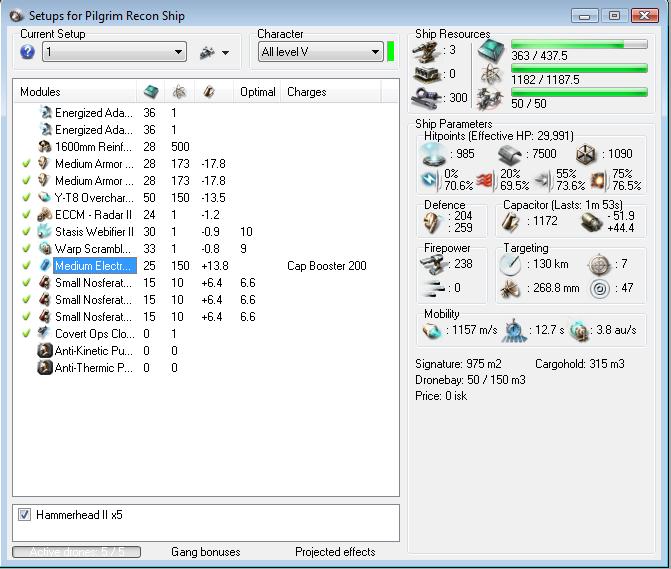Click the Anti-Kinetic Pu... rig icon
671x569 pixels.
(45, 350)
